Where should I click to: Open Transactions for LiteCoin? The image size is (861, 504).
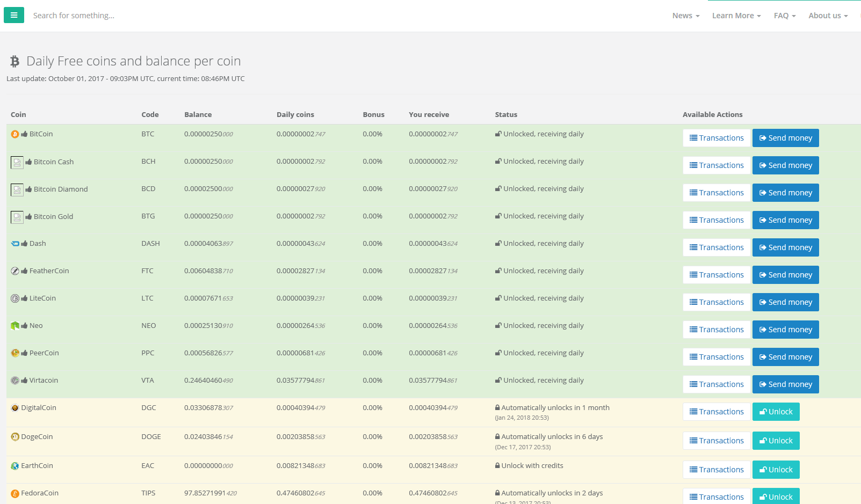point(717,302)
